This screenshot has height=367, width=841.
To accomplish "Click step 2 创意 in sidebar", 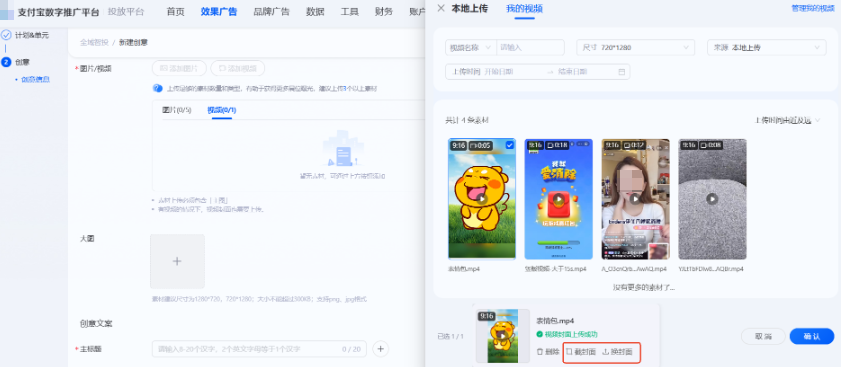I will (x=16, y=62).
